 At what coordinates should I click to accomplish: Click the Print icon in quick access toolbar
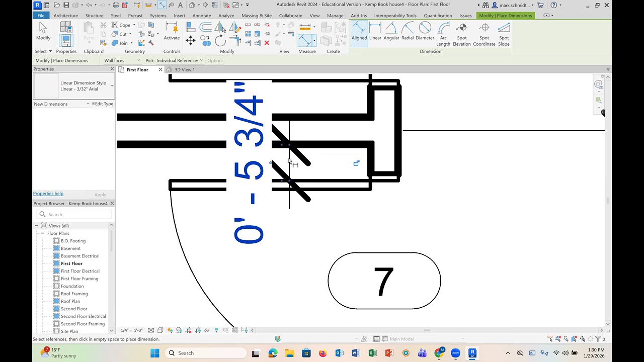click(116, 5)
